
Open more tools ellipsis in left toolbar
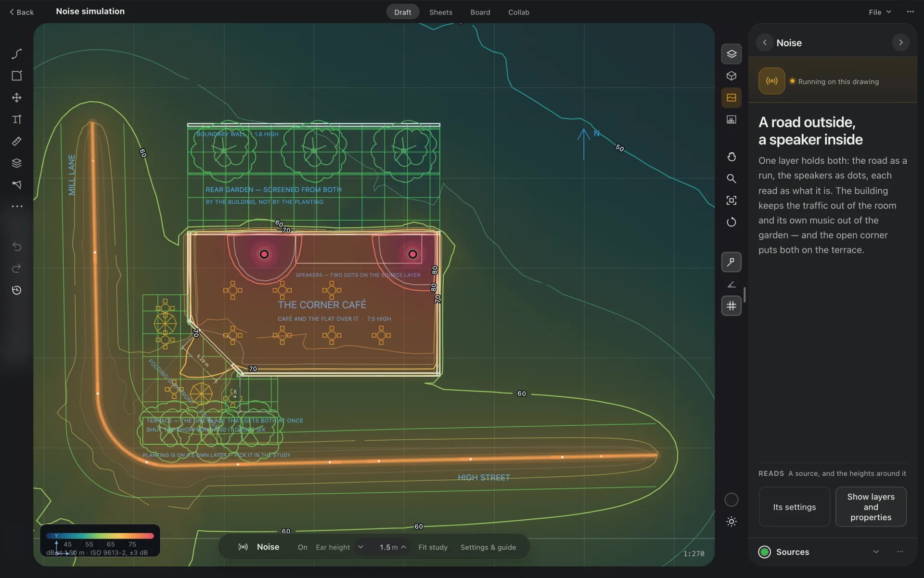tap(17, 206)
